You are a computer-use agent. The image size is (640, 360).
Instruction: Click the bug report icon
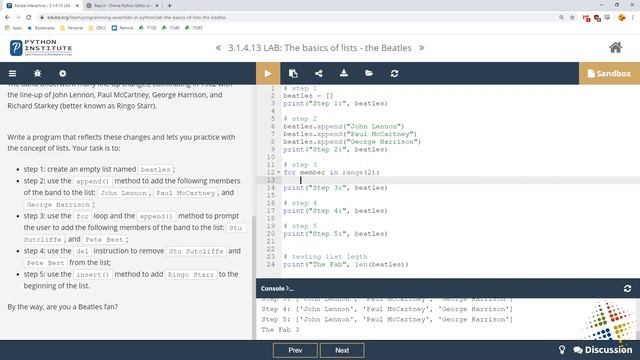point(38,73)
